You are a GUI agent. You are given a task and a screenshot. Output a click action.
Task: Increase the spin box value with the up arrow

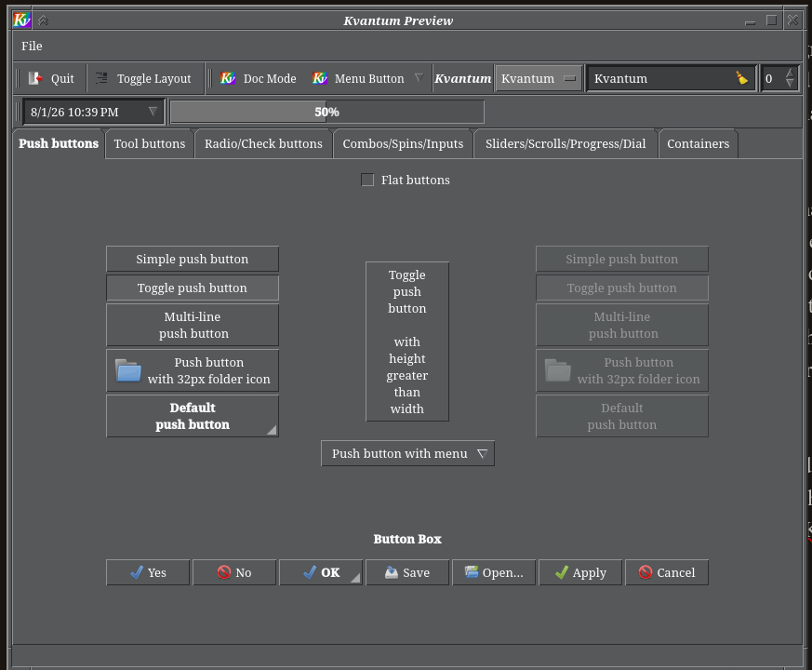tap(790, 73)
